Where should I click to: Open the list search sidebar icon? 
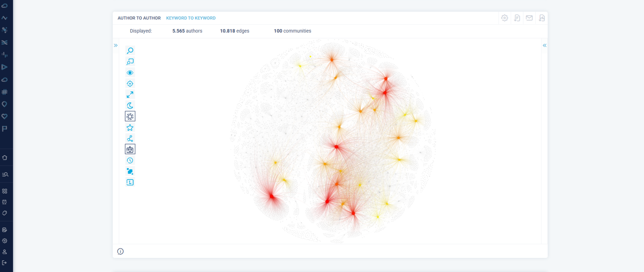pos(5,175)
